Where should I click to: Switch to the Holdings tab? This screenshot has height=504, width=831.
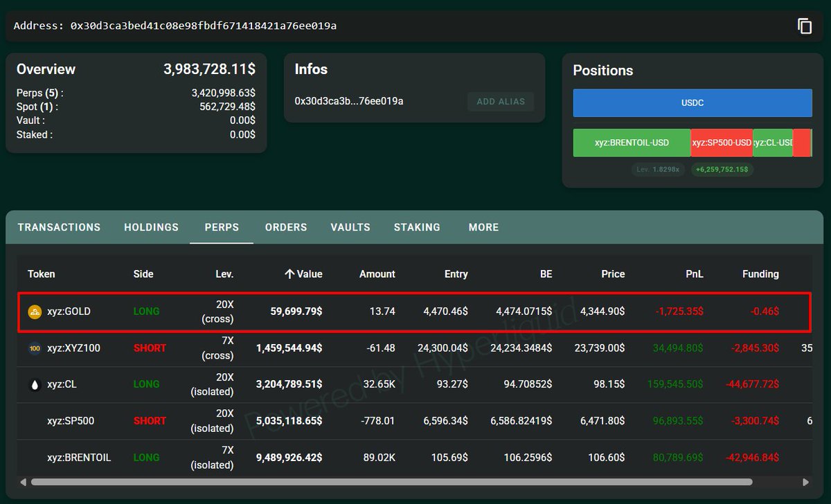point(151,227)
